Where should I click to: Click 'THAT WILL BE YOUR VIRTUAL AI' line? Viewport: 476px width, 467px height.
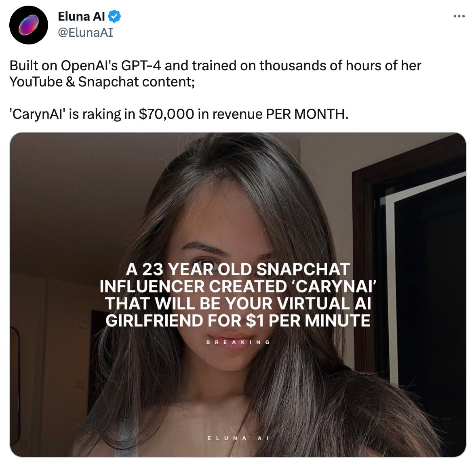click(238, 303)
